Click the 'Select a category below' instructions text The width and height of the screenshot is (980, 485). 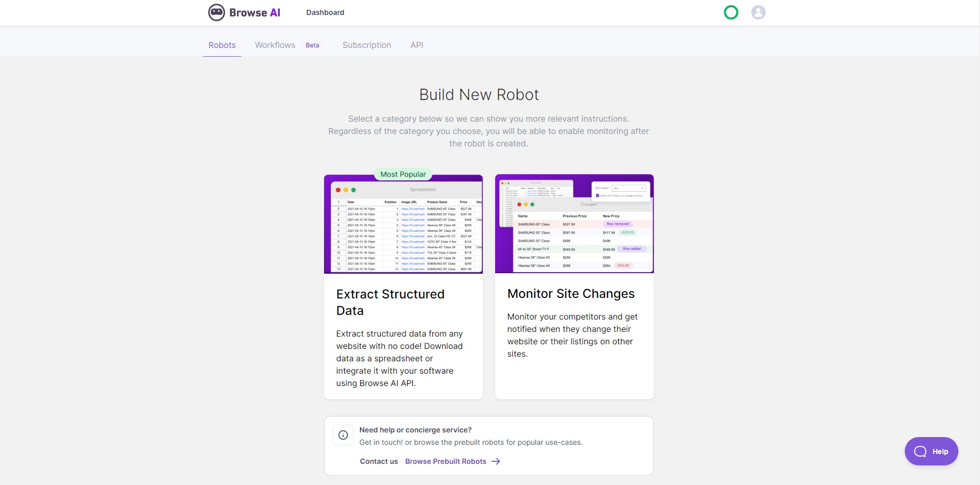tap(488, 131)
